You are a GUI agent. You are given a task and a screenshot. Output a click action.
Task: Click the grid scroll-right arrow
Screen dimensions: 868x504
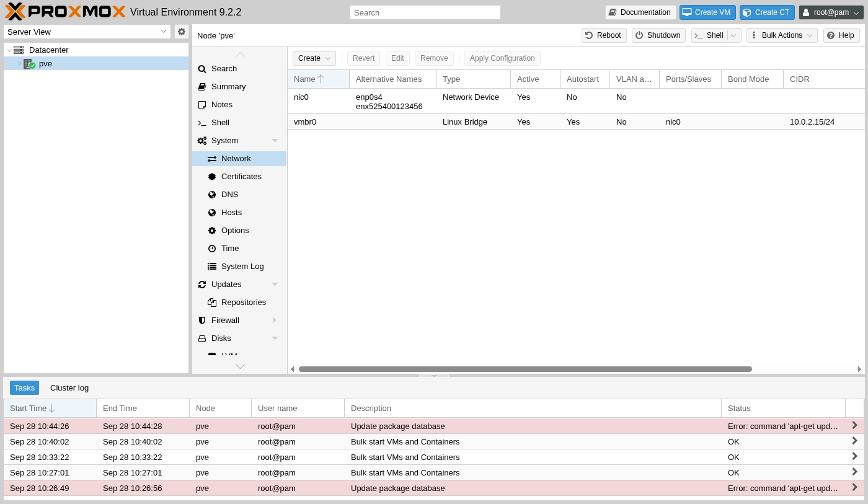[x=860, y=369]
